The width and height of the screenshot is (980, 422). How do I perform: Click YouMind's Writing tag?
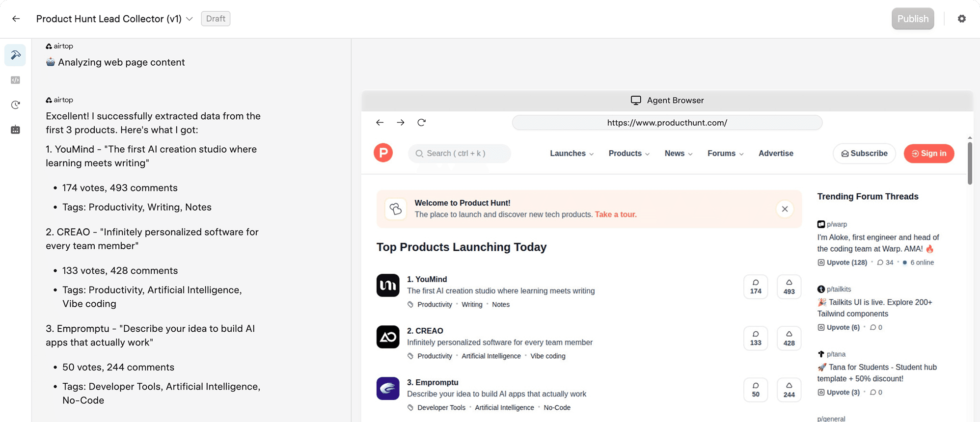click(472, 304)
